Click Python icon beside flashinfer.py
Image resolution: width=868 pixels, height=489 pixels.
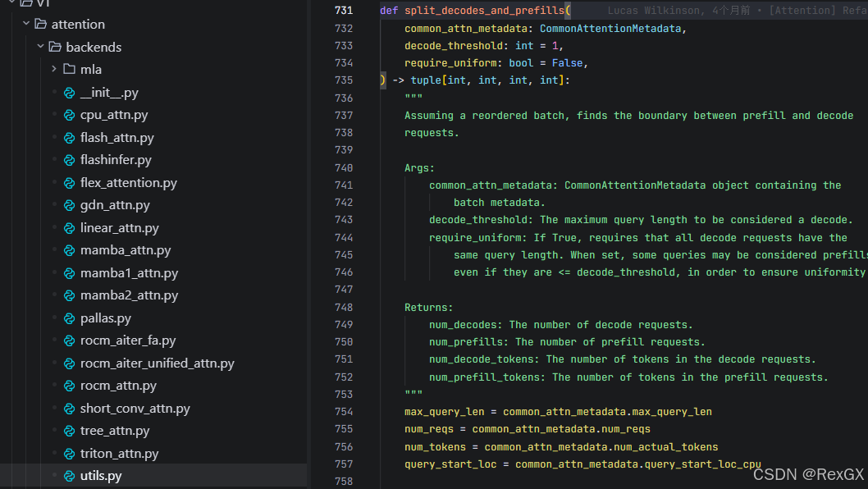tap(69, 160)
